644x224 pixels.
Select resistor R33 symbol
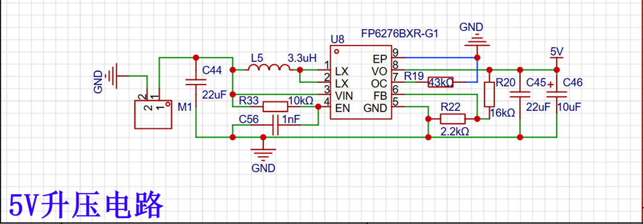click(x=276, y=107)
